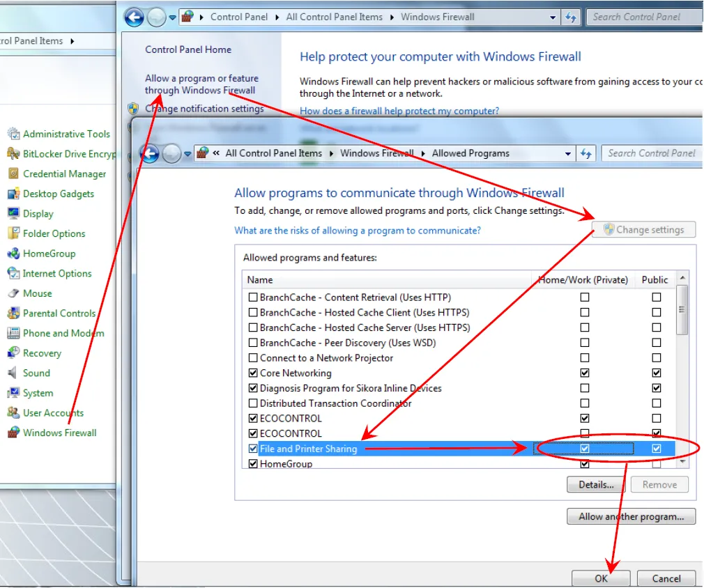Open Allow a program or feature through Windows Firewall link

click(201, 84)
